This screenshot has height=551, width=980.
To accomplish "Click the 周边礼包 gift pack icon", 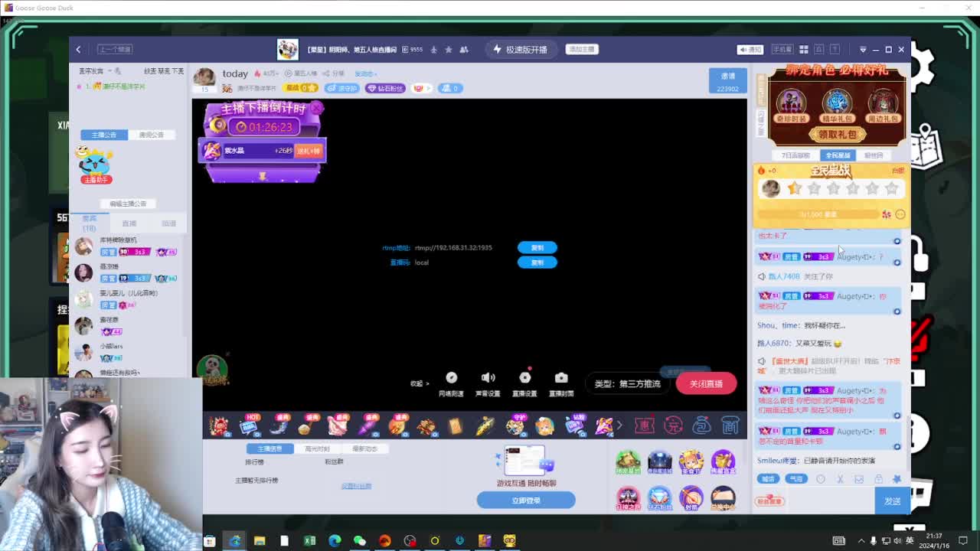I will 883,105.
